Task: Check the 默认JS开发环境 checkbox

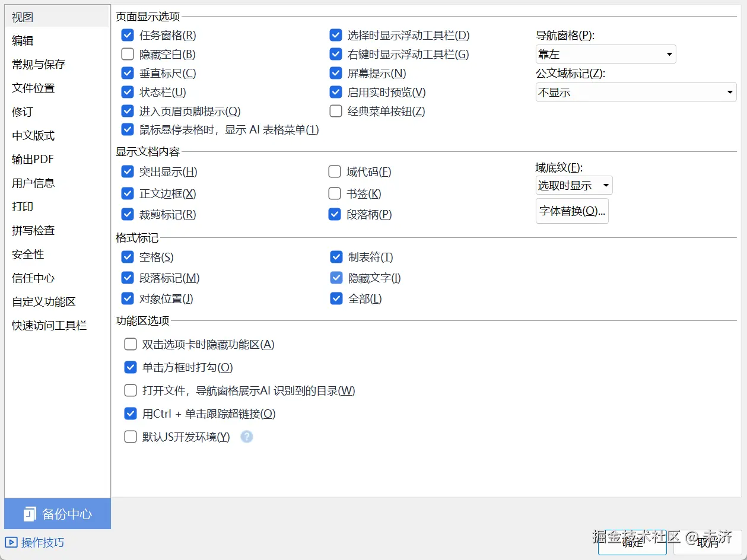Action: pos(131,437)
